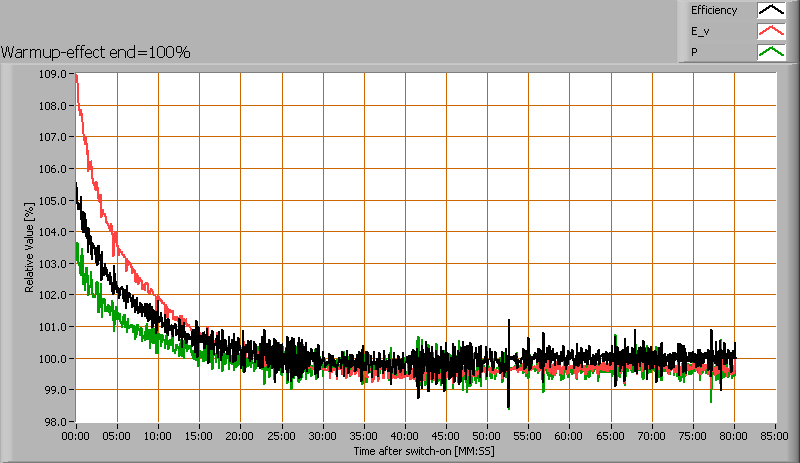Select the E_v legend label
Image resolution: width=800 pixels, height=463 pixels.
click(x=699, y=32)
